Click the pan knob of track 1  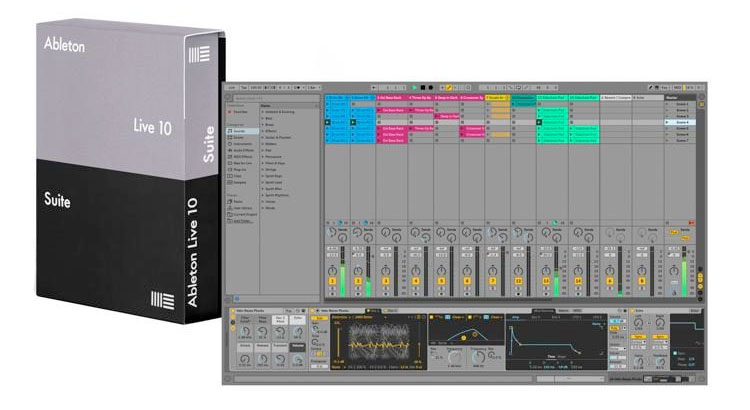(332, 270)
